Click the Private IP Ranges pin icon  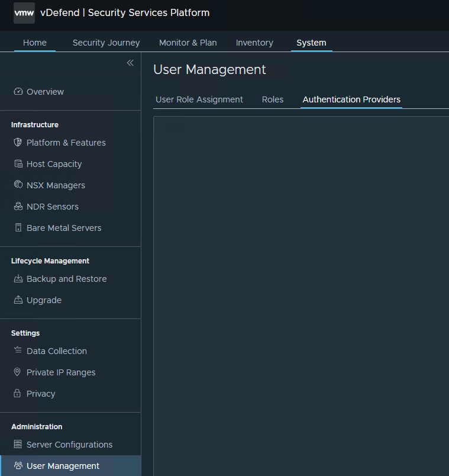tap(17, 372)
